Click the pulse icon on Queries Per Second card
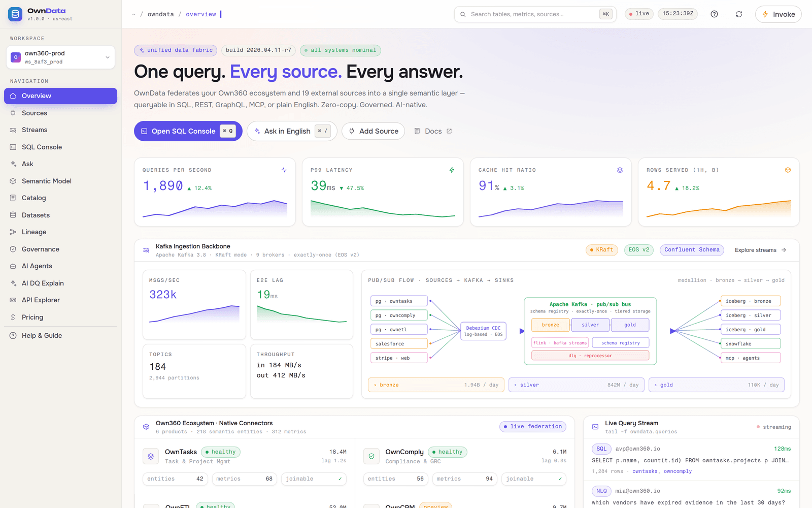812x508 pixels. (x=284, y=170)
